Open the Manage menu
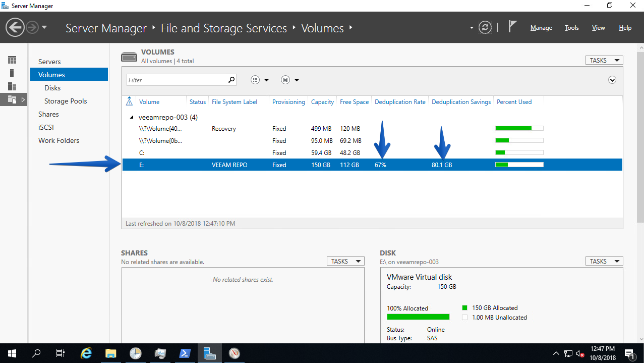644x363 pixels. (x=541, y=28)
